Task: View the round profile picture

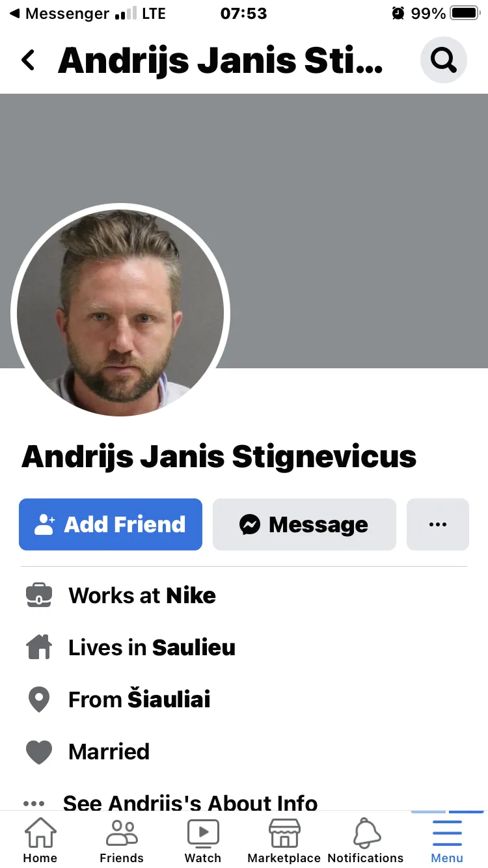Action: coord(120,313)
